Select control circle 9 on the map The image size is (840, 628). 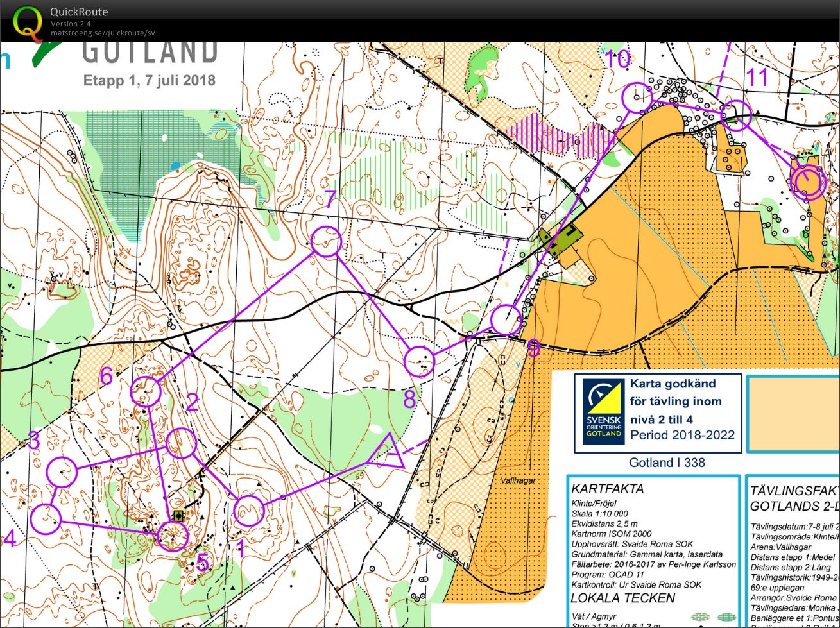[507, 320]
